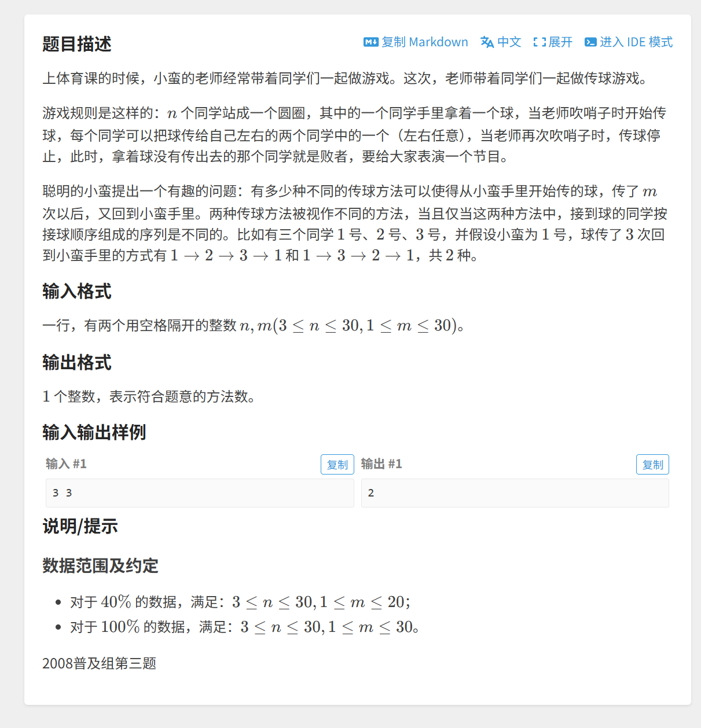Click the 2008普及组第三题 source text
The image size is (701, 728).
click(100, 663)
